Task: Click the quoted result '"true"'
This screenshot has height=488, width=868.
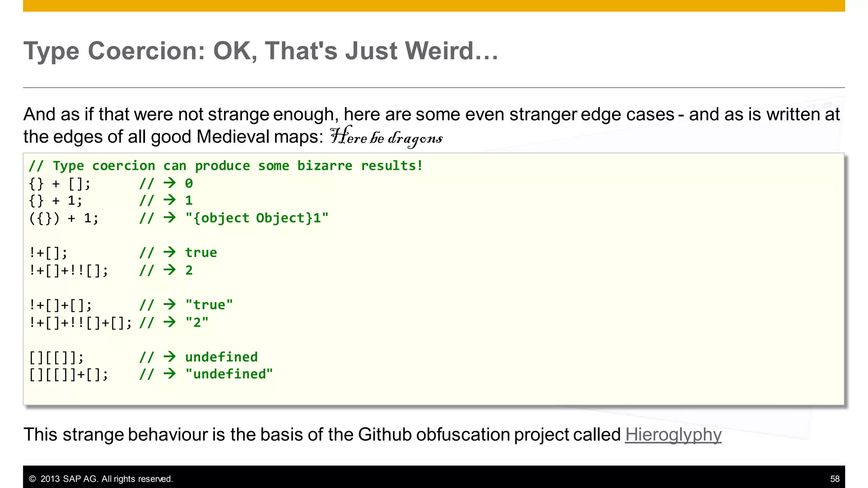Action: point(209,305)
